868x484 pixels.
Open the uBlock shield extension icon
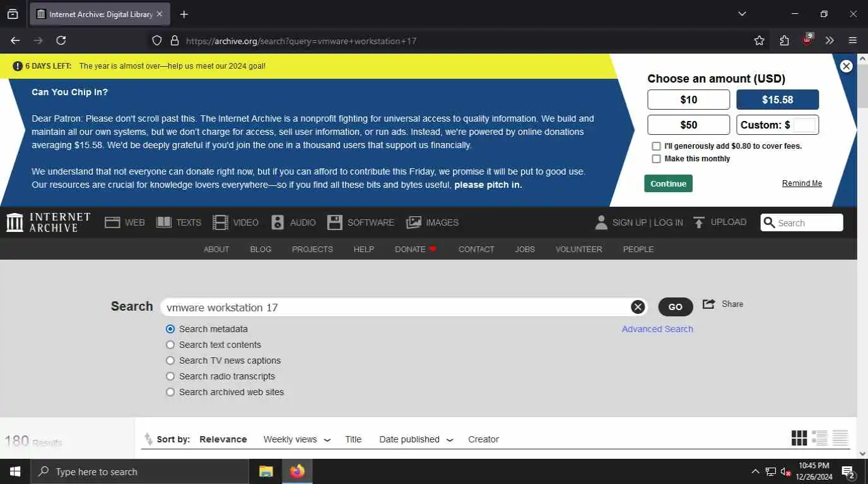807,40
